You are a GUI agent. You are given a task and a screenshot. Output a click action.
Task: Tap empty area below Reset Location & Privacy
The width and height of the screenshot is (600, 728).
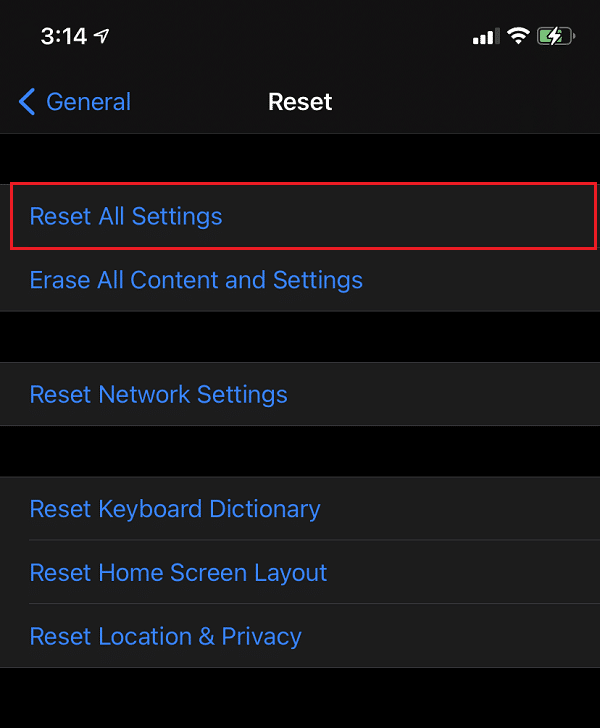pyautogui.click(x=300, y=698)
